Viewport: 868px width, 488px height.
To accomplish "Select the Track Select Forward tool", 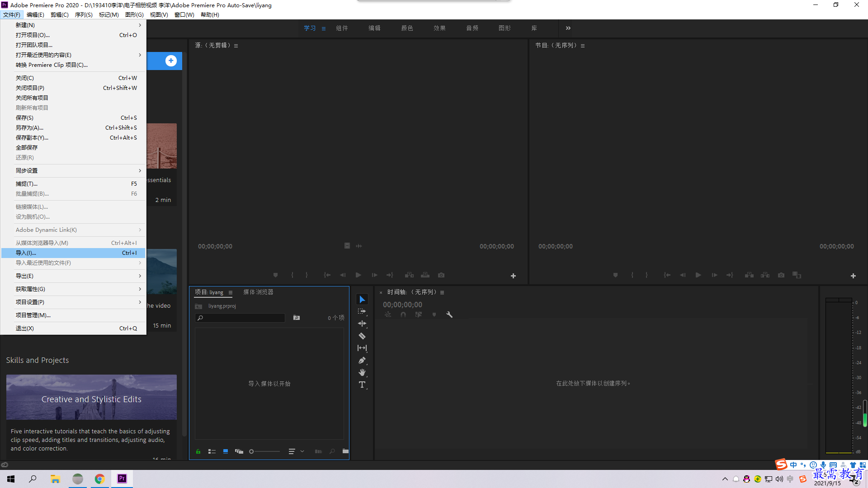I will [362, 311].
